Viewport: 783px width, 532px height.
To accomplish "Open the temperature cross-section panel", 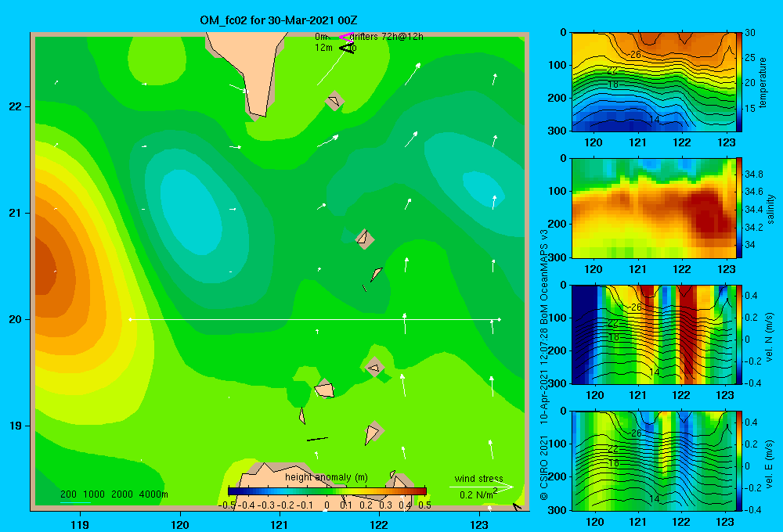I will (654, 82).
